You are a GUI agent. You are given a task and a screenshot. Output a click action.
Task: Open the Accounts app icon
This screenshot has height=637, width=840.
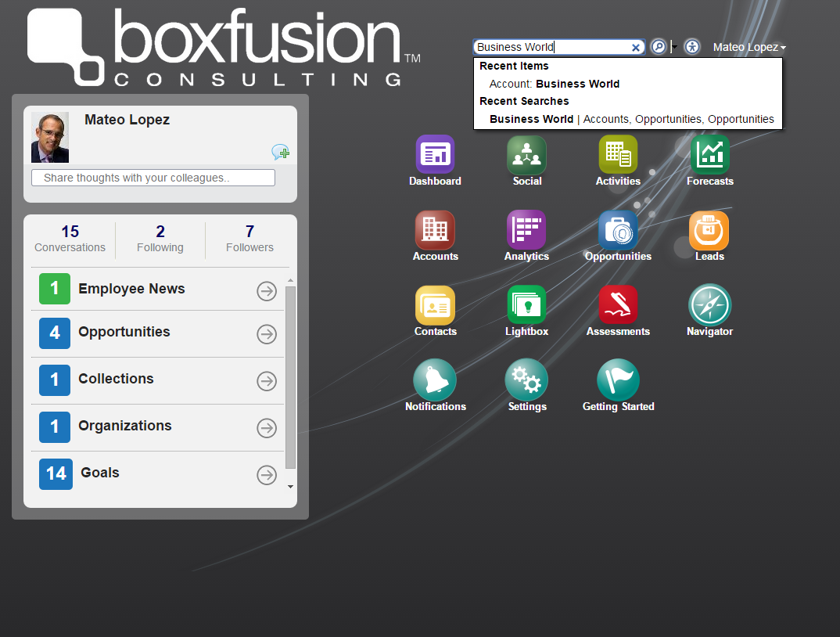tap(435, 230)
